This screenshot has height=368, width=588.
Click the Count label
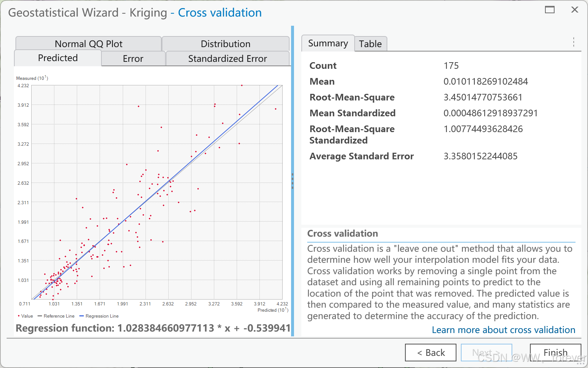(323, 66)
